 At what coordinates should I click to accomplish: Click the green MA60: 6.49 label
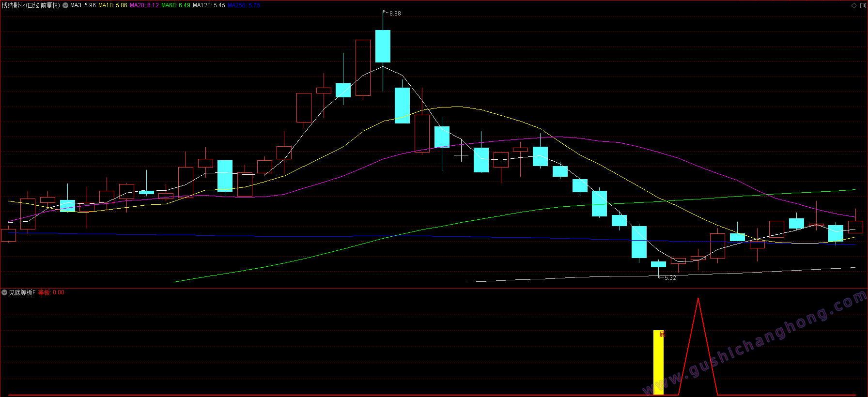[176, 5]
